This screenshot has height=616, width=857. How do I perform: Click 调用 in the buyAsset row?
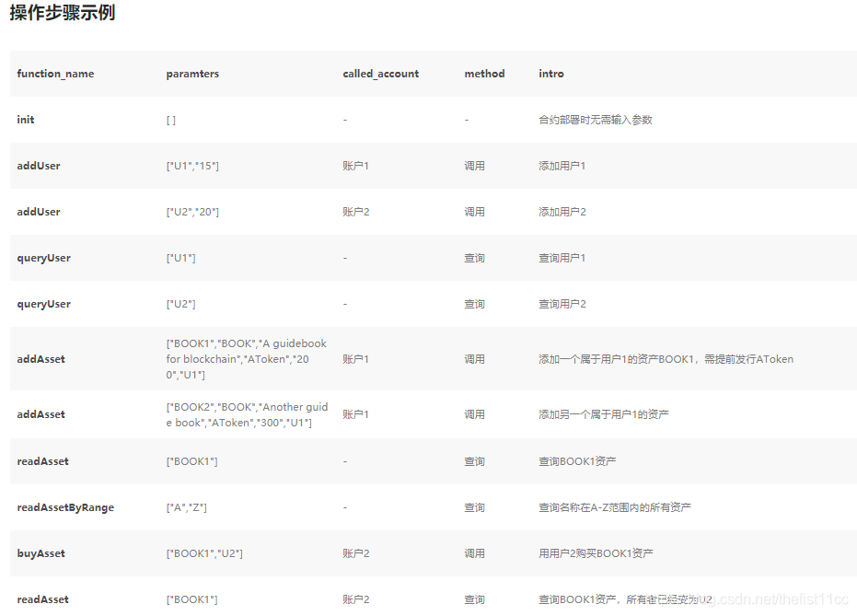click(474, 553)
